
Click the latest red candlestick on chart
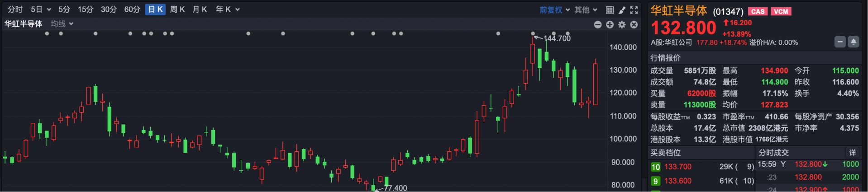tap(595, 84)
